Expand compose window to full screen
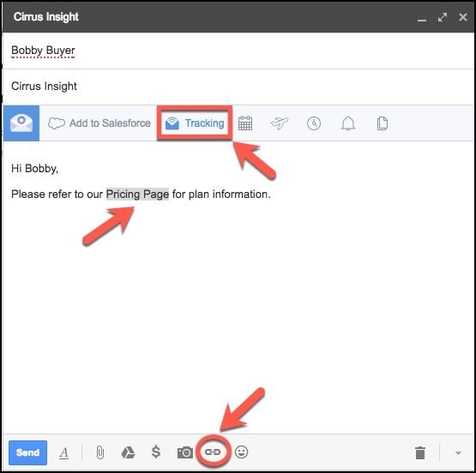476x473 pixels. click(x=443, y=17)
